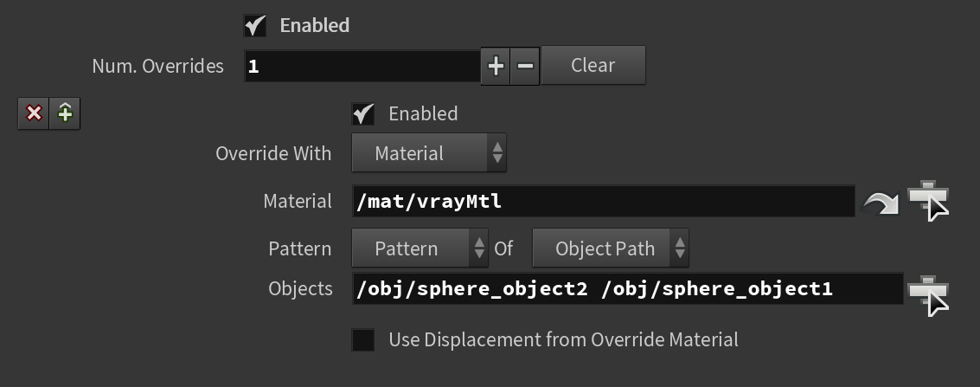This screenshot has height=387, width=980.
Task: Open the Pattern type dropdown
Action: tap(420, 248)
